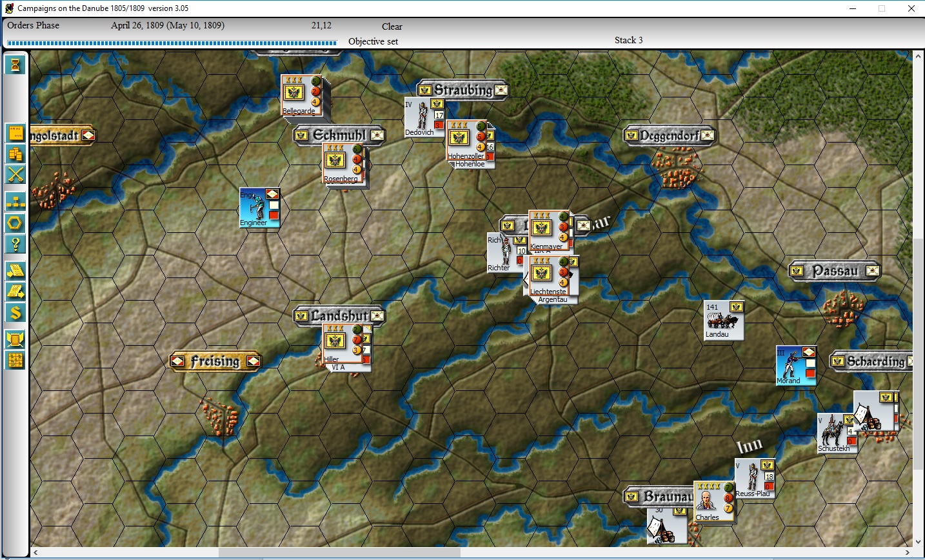This screenshot has width=925, height=560.
Task: Click the Schaerding city label
Action: coord(871,361)
